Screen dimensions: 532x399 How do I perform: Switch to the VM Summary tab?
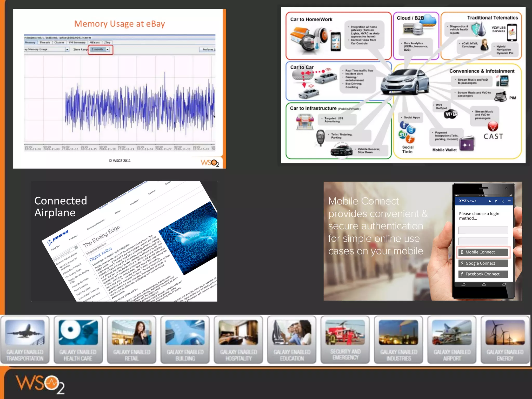[x=77, y=42]
